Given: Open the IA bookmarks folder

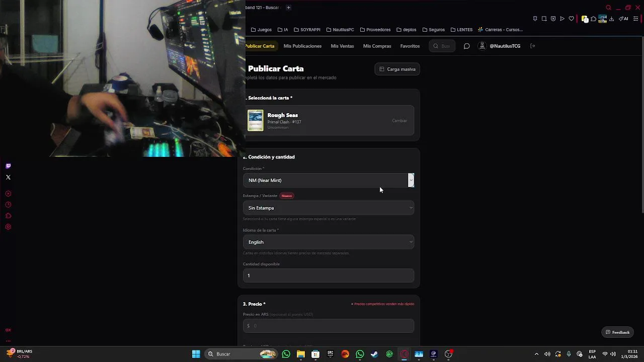Looking at the screenshot, I should click(x=283, y=30).
